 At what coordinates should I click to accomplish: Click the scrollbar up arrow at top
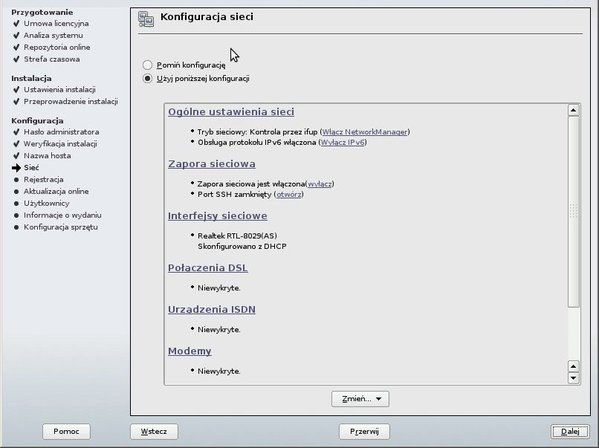tap(573, 110)
